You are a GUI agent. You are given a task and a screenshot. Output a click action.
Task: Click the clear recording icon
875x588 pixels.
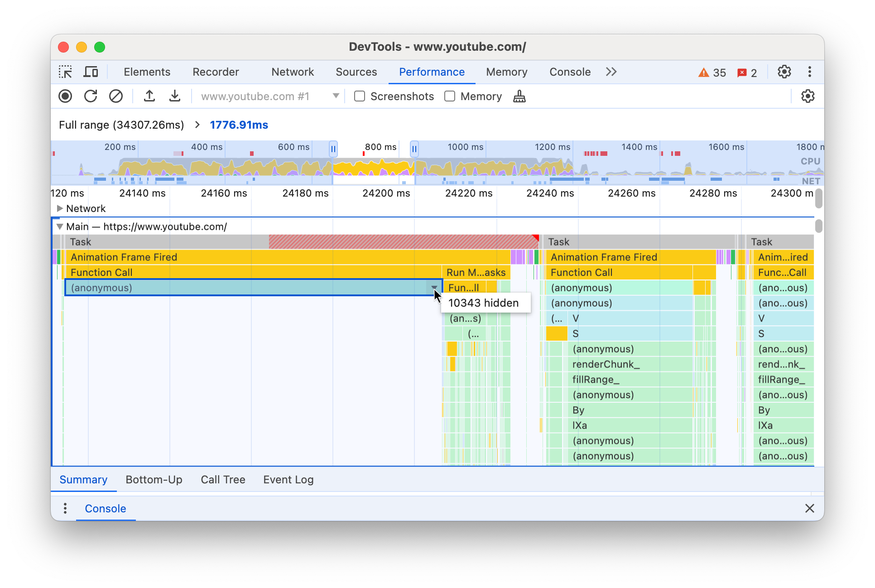[115, 96]
